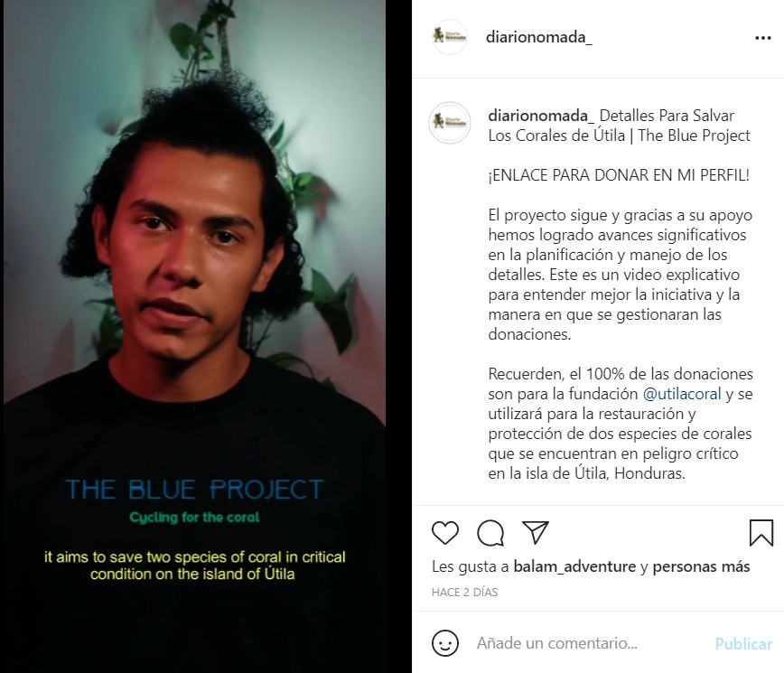Image resolution: width=784 pixels, height=673 pixels.
Task: Save post with bookmark icon
Action: click(761, 533)
